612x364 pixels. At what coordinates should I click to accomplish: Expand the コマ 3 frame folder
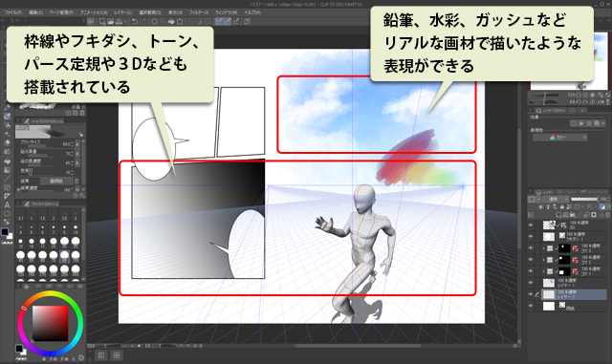544,248
